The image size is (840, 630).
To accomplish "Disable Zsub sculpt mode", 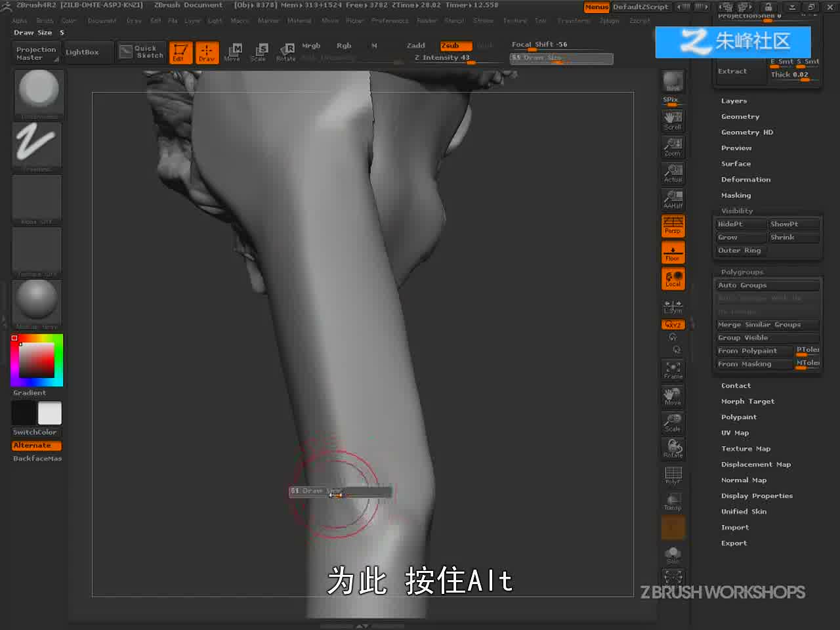I will point(455,45).
